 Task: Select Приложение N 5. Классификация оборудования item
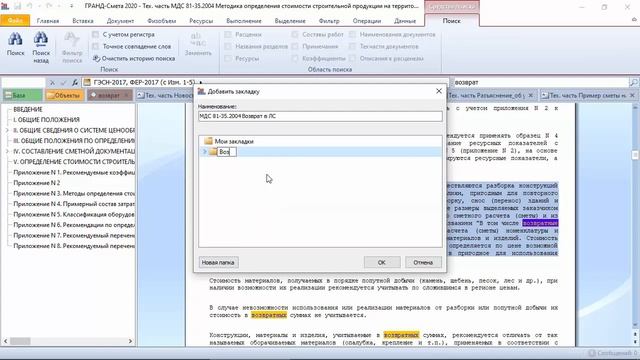pyautogui.click(x=74, y=214)
